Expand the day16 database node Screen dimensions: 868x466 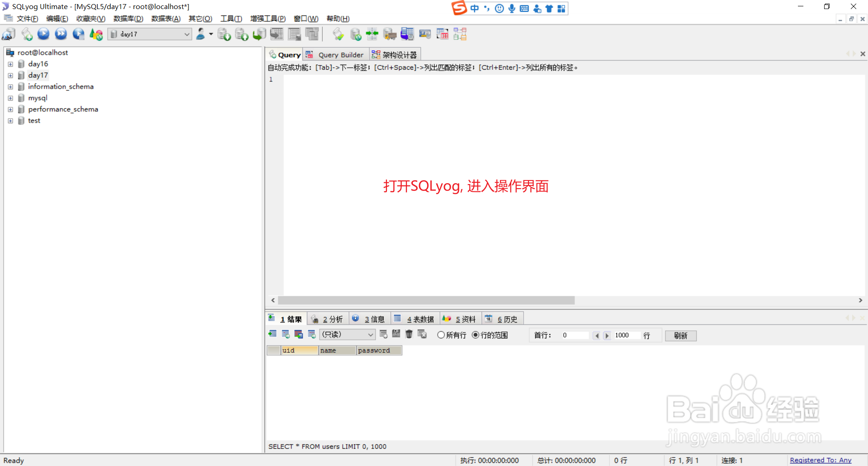(x=10, y=64)
